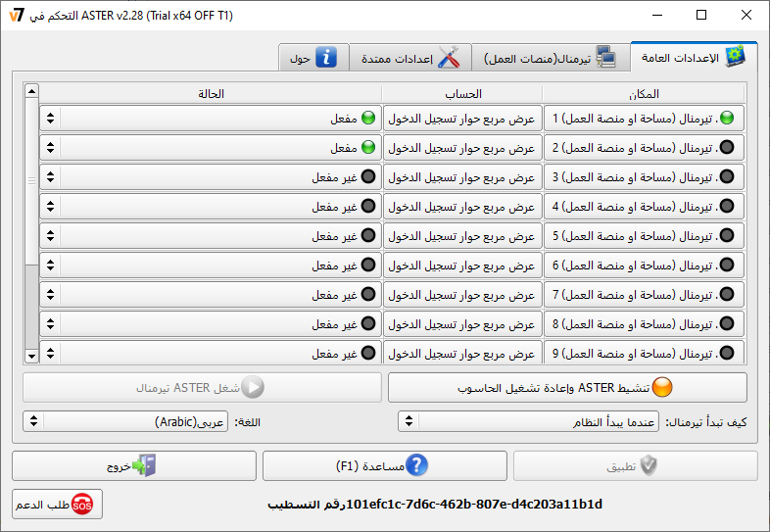The image size is (770, 532).
Task: Click the المكان column header
Action: tap(644, 94)
